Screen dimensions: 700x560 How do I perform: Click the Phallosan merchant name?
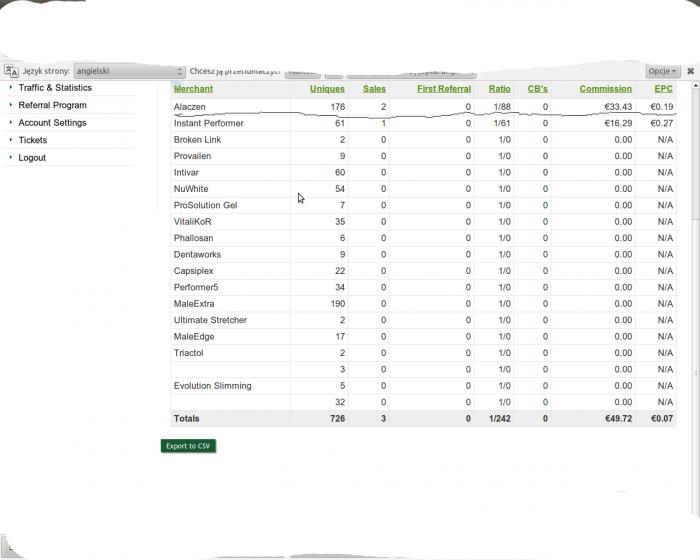193,238
